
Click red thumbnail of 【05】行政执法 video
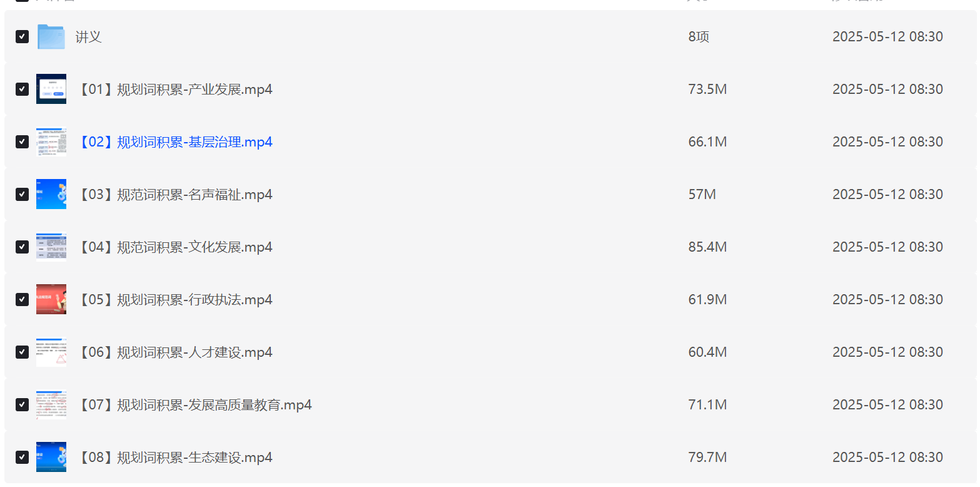[x=51, y=299]
